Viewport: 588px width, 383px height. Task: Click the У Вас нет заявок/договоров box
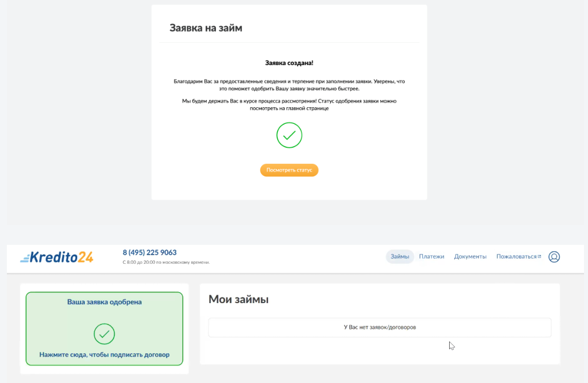pos(379,328)
